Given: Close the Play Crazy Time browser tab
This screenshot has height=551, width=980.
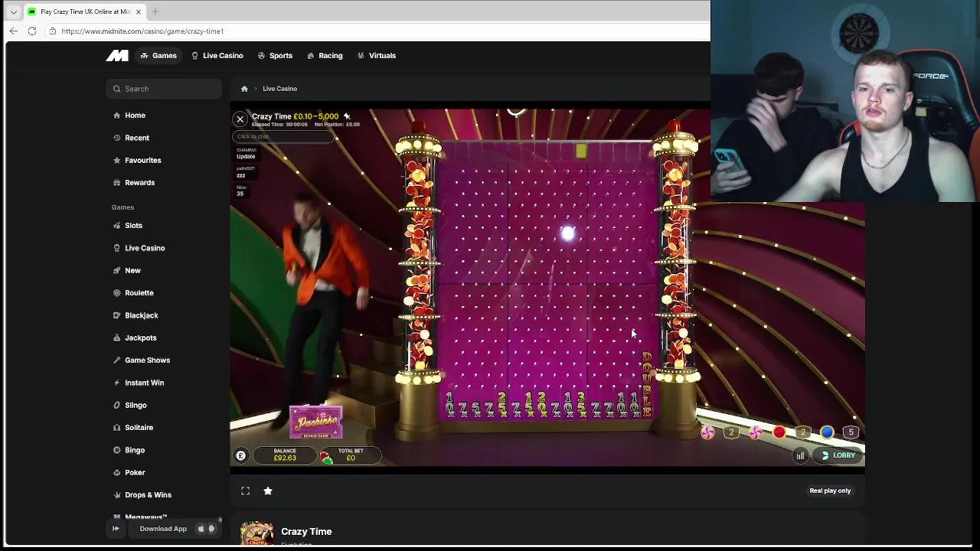Looking at the screenshot, I should click(x=139, y=11).
